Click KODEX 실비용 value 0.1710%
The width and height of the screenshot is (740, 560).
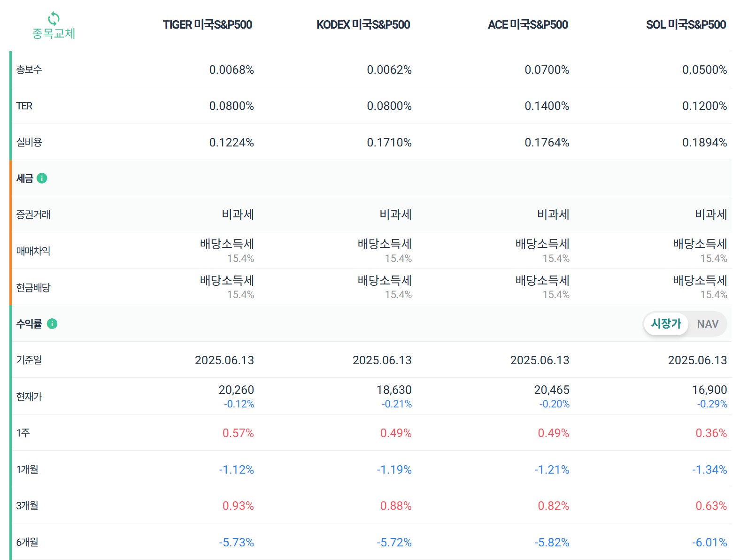[389, 143]
